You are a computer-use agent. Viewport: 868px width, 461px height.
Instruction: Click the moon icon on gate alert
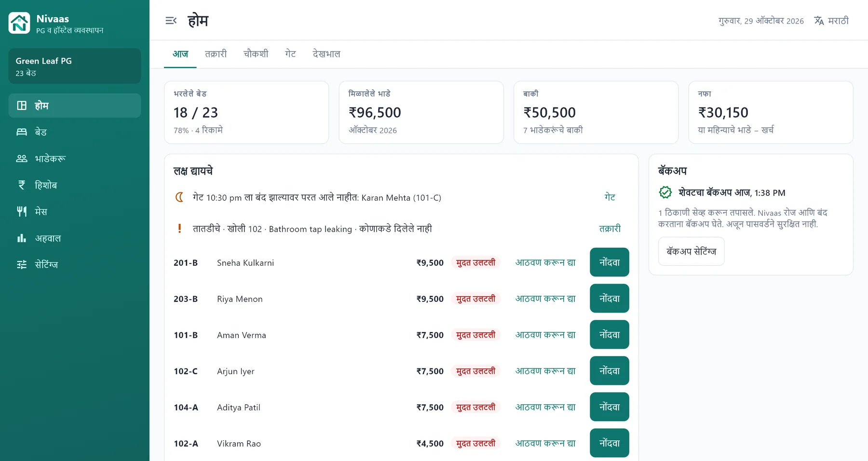pyautogui.click(x=179, y=197)
